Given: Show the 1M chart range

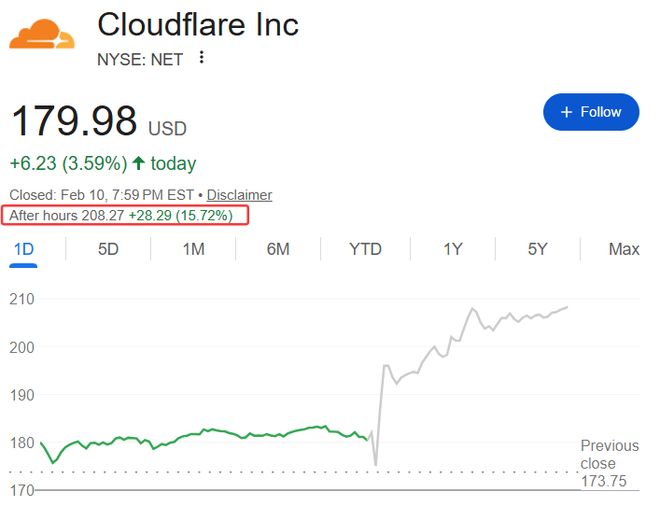Looking at the screenshot, I should (x=193, y=249).
